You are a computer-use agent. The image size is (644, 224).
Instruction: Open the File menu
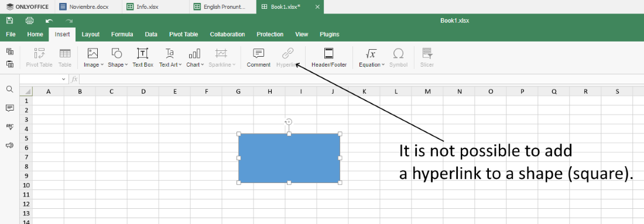coord(11,35)
